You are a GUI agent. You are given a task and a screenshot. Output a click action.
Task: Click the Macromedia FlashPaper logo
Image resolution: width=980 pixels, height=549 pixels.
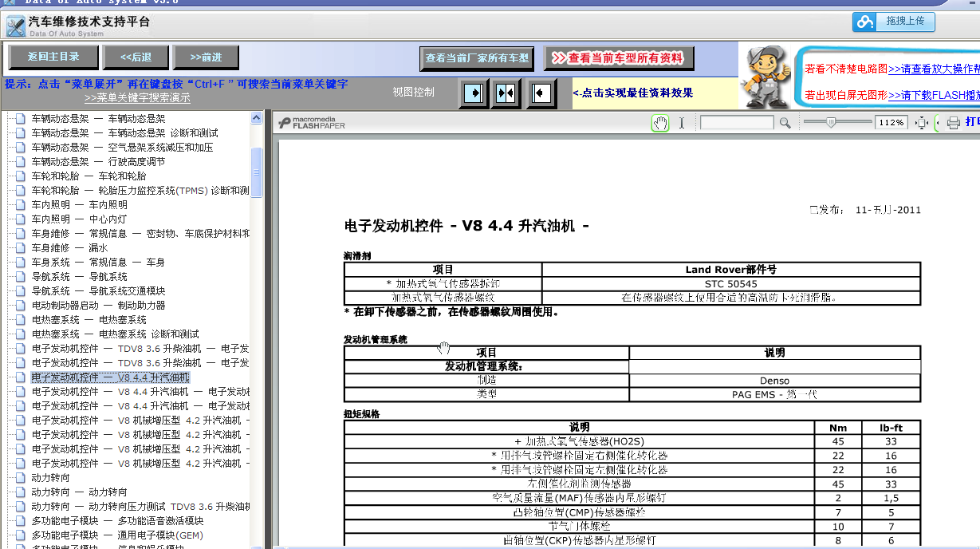(x=312, y=122)
